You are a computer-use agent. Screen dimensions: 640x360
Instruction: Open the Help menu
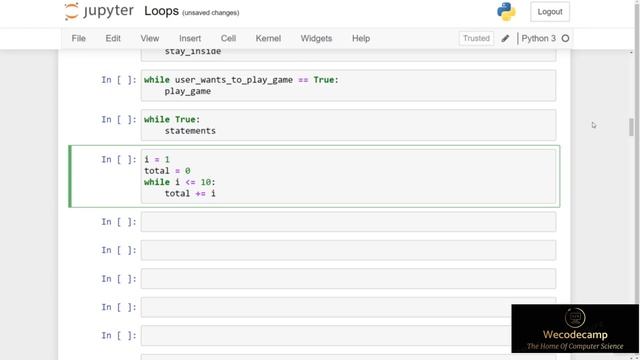pyautogui.click(x=361, y=38)
